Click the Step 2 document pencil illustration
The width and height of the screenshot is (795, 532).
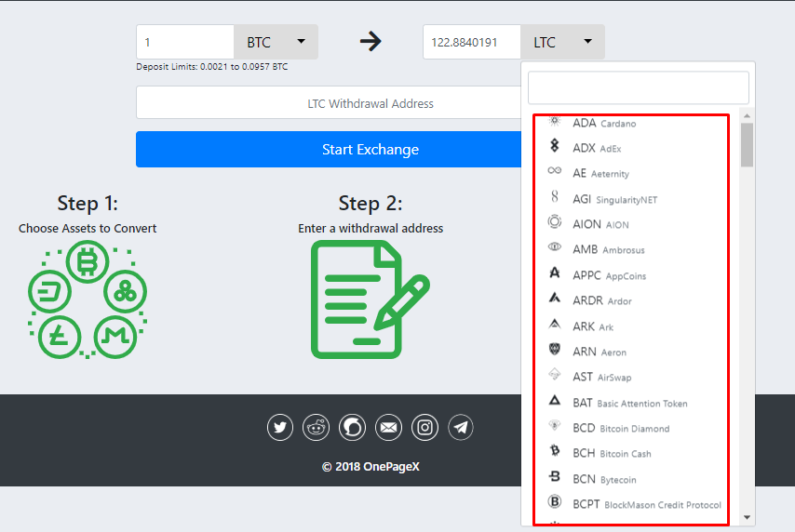pyautogui.click(x=371, y=299)
